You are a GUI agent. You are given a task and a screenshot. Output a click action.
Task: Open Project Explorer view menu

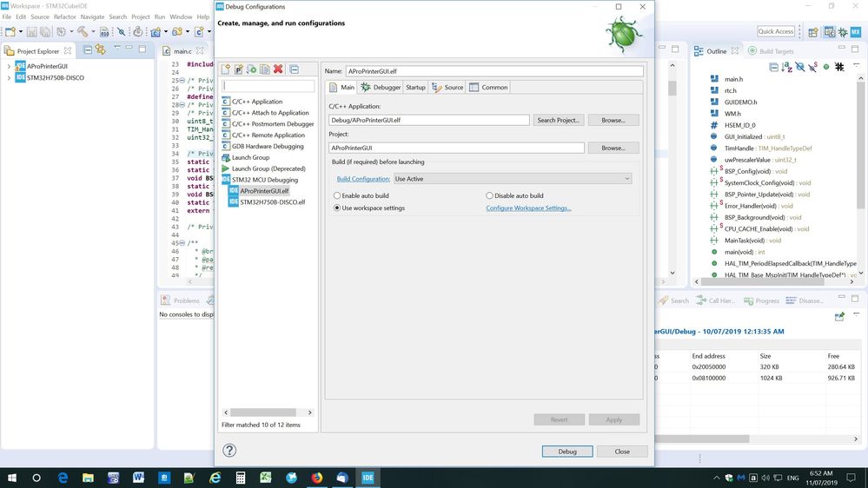pyautogui.click(x=116, y=49)
